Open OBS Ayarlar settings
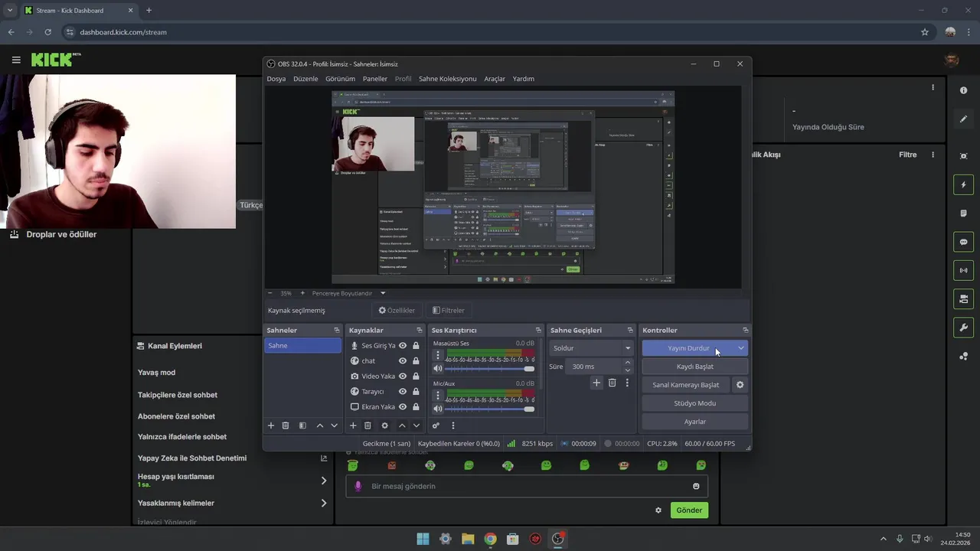The width and height of the screenshot is (980, 551). pos(695,422)
